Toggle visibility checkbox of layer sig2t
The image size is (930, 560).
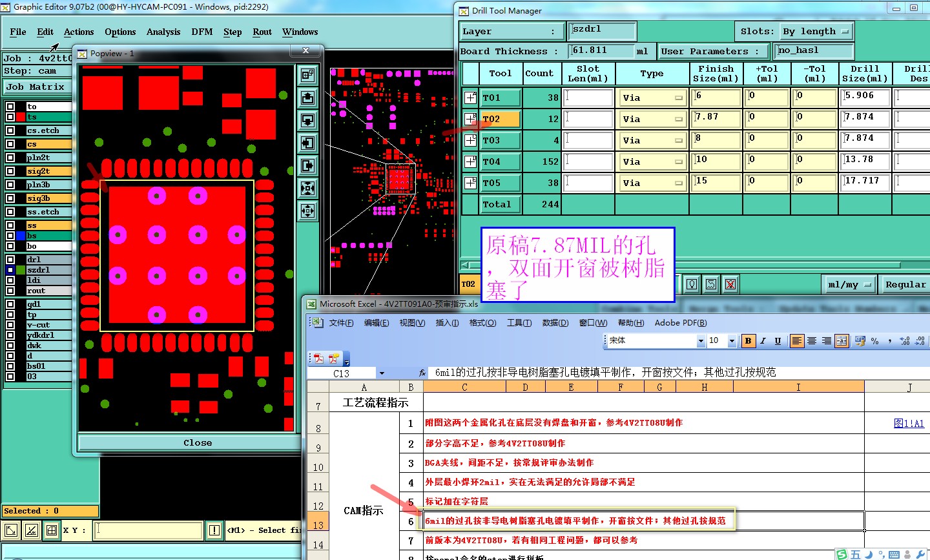point(10,171)
